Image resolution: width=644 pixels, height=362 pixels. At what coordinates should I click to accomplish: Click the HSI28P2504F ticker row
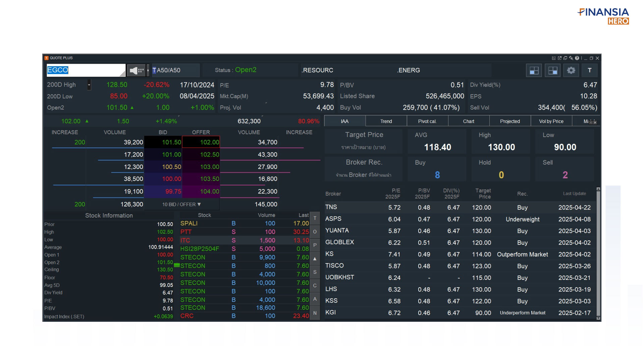[x=245, y=249]
